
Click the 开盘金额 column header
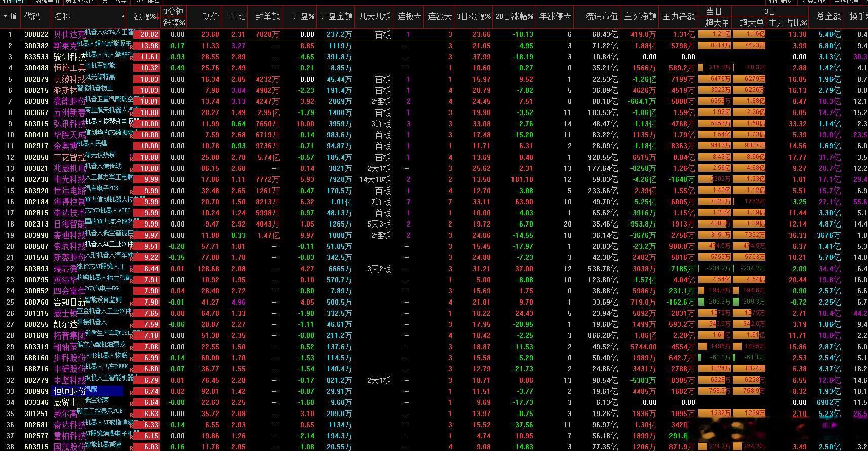[x=336, y=16]
